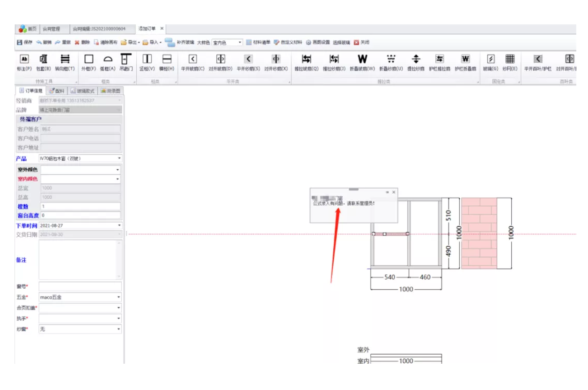Open the 大样色 color combo box
Screen dimensions: 588x390
coord(240,43)
